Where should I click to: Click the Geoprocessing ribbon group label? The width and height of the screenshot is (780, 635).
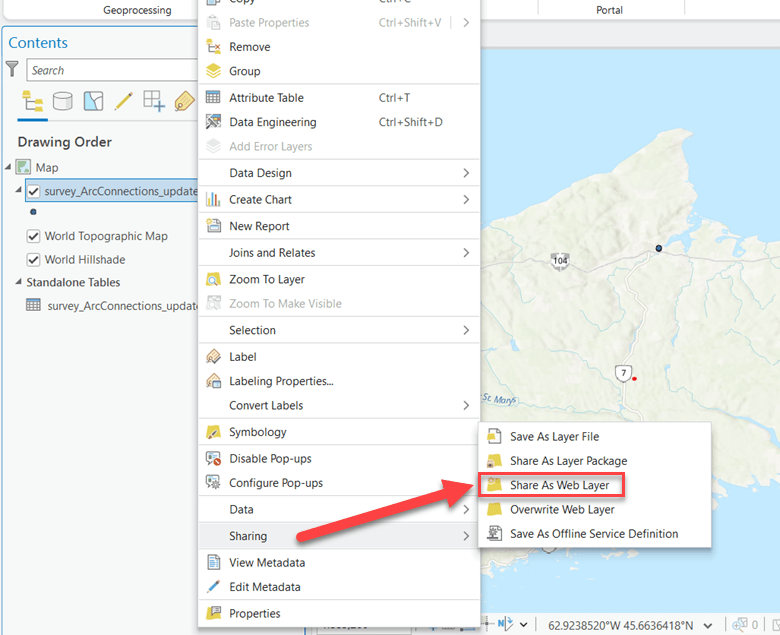(x=137, y=10)
